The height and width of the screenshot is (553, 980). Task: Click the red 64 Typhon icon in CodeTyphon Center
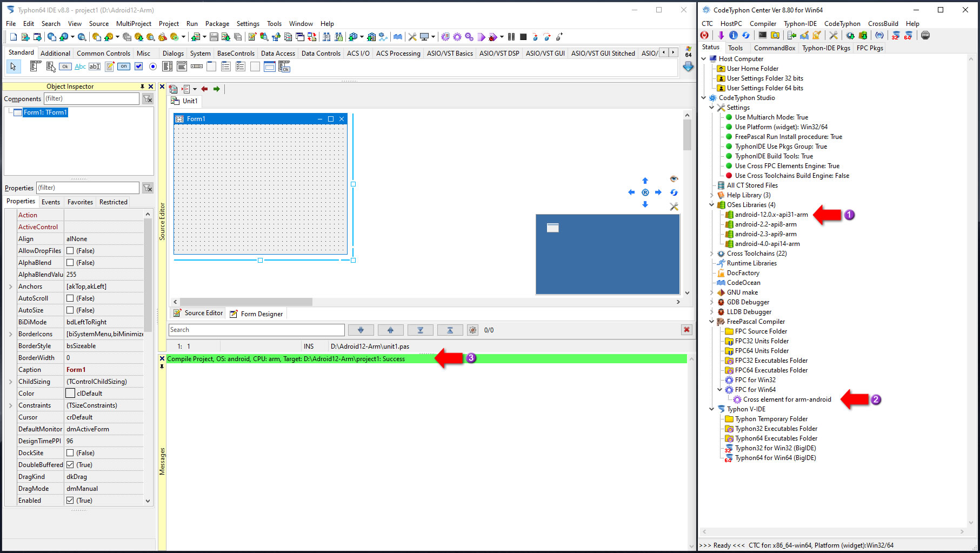point(908,35)
